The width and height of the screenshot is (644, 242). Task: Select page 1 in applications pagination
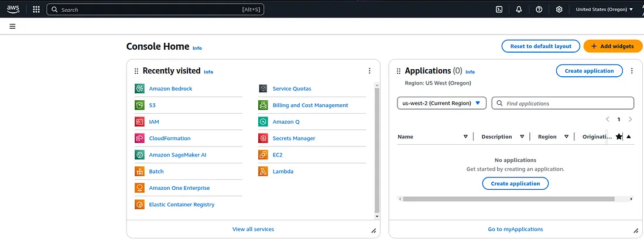point(619,120)
